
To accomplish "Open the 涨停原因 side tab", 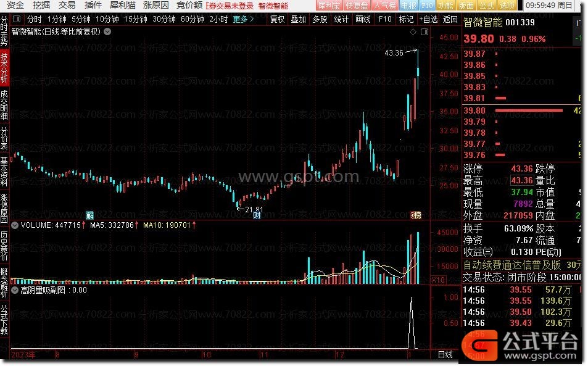I will 4,209.
